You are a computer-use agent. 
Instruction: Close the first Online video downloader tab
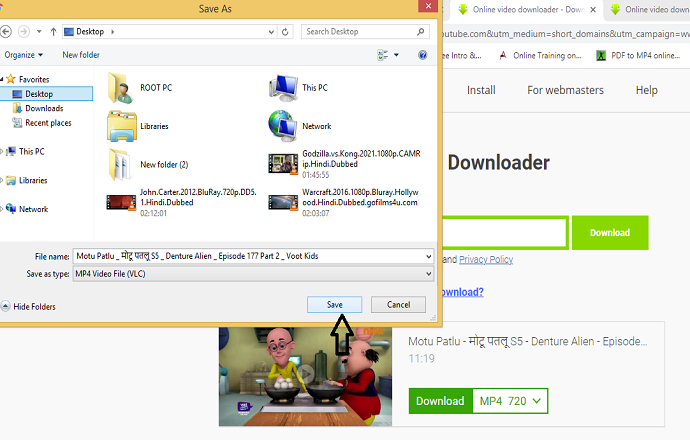coord(593,10)
